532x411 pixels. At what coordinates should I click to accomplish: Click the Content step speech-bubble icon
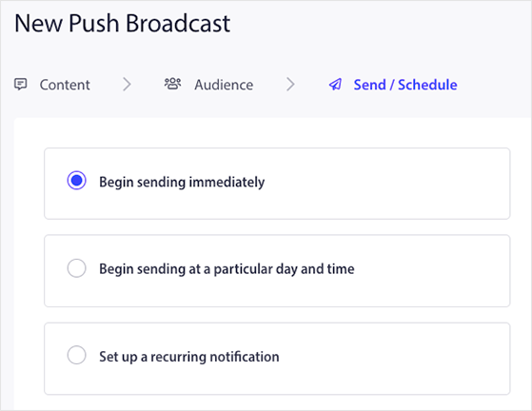[x=20, y=84]
